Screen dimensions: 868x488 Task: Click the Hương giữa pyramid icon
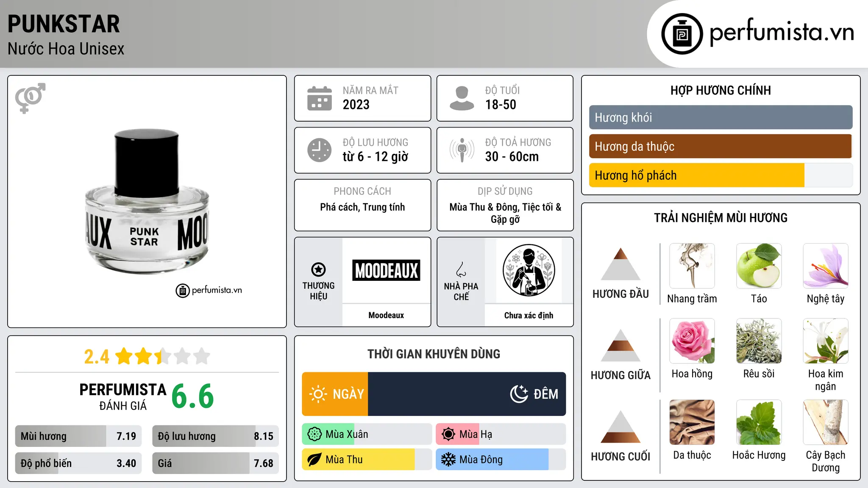click(620, 345)
